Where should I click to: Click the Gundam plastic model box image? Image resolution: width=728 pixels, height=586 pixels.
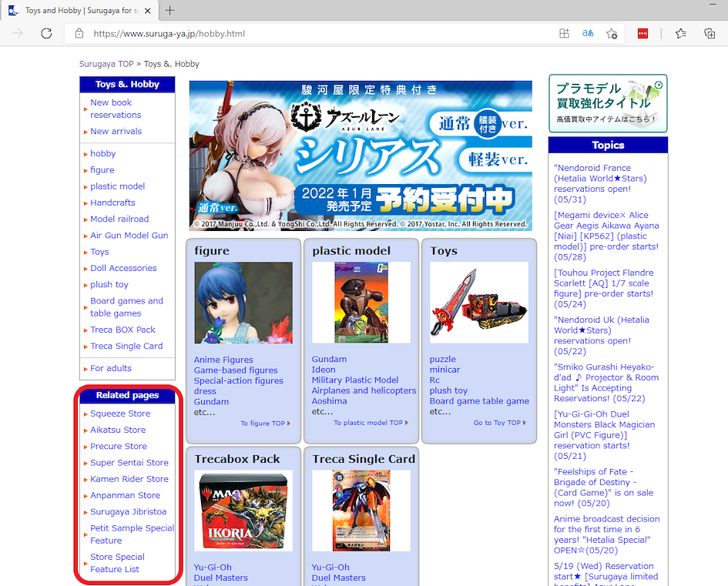[361, 303]
